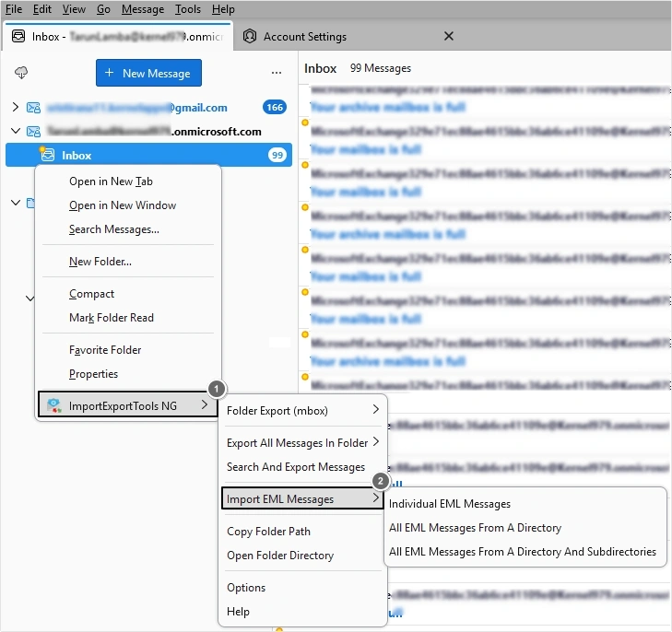Collapse the onmicrosoft.com account tree
672x632 pixels.
16,131
